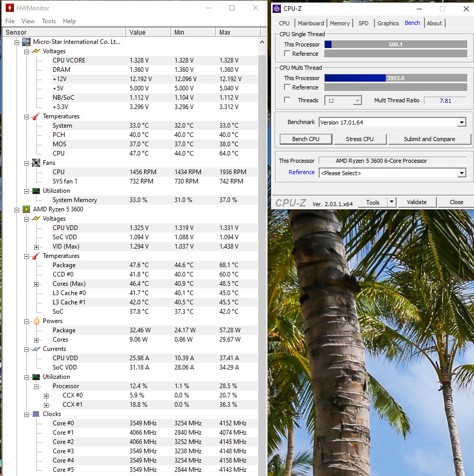The height and width of the screenshot is (476, 474).
Task: Switch to the CPU tab in CPU-Z
Action: click(x=284, y=23)
